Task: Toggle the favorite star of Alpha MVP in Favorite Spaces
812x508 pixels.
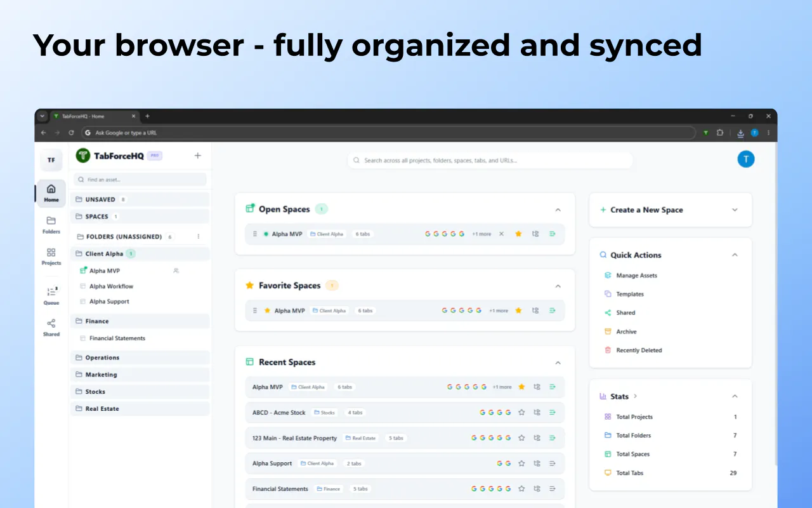Action: point(518,311)
